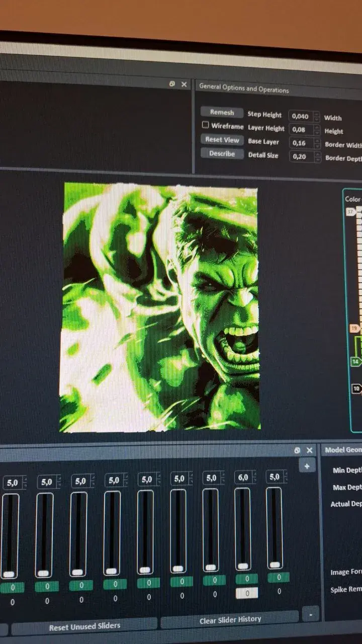Increase Step Height with its up arrow

pyautogui.click(x=317, y=114)
